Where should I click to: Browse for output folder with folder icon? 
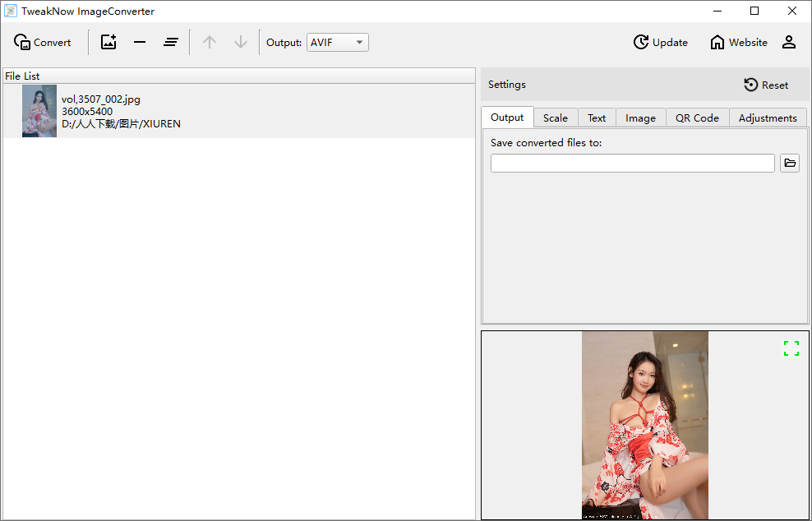tap(789, 164)
